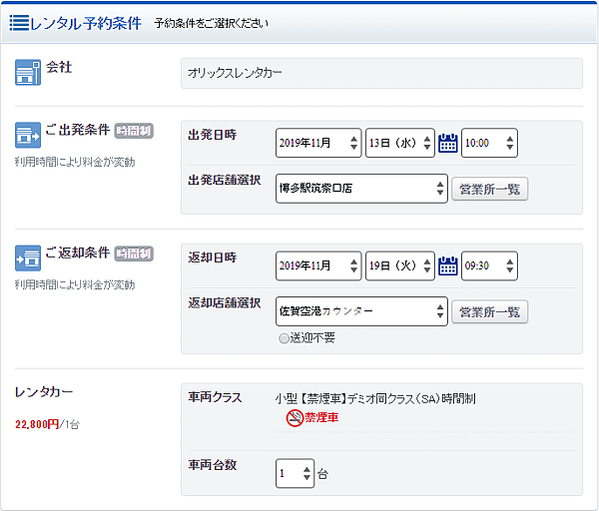Click the company building icon

click(28, 72)
